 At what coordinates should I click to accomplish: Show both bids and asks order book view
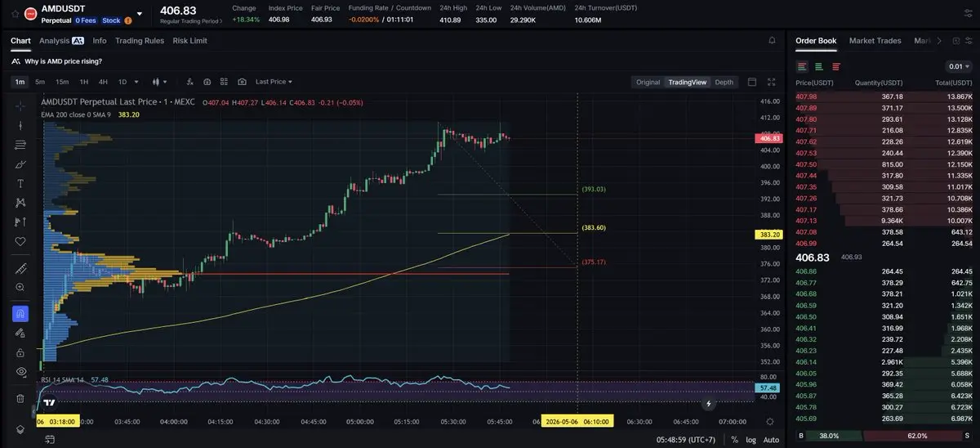[x=803, y=66]
